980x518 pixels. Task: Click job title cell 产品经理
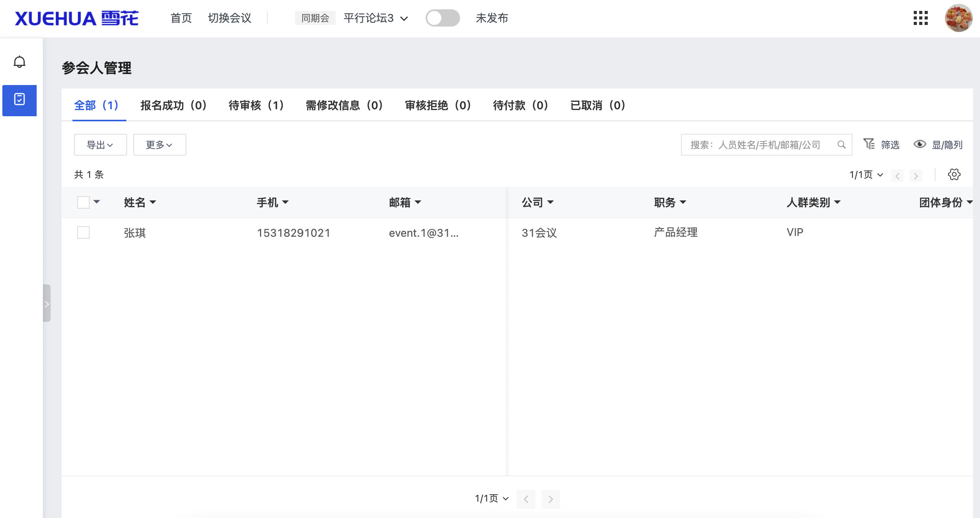point(676,232)
